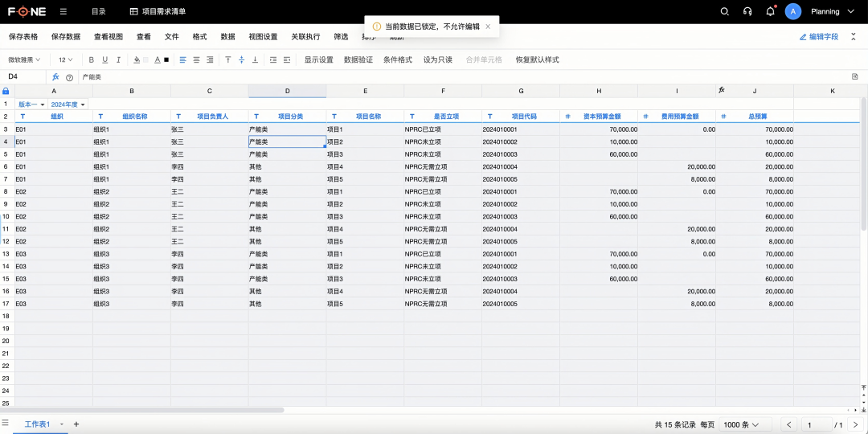Click the horizontal scrollbar at the bottom

click(x=144, y=410)
